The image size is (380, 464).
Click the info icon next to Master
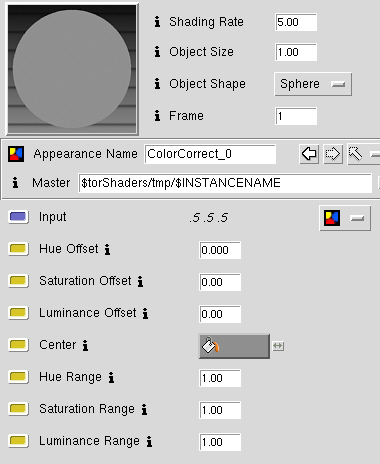15,183
